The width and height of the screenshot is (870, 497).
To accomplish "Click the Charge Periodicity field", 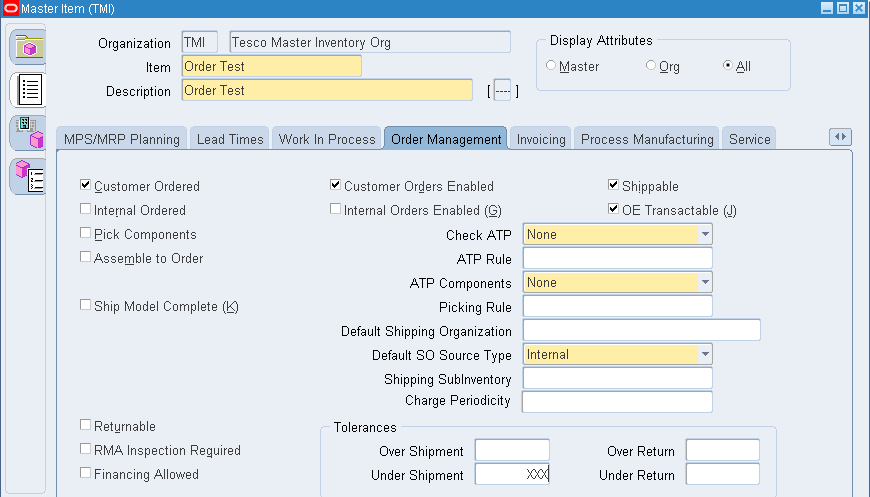I will pyautogui.click(x=618, y=402).
